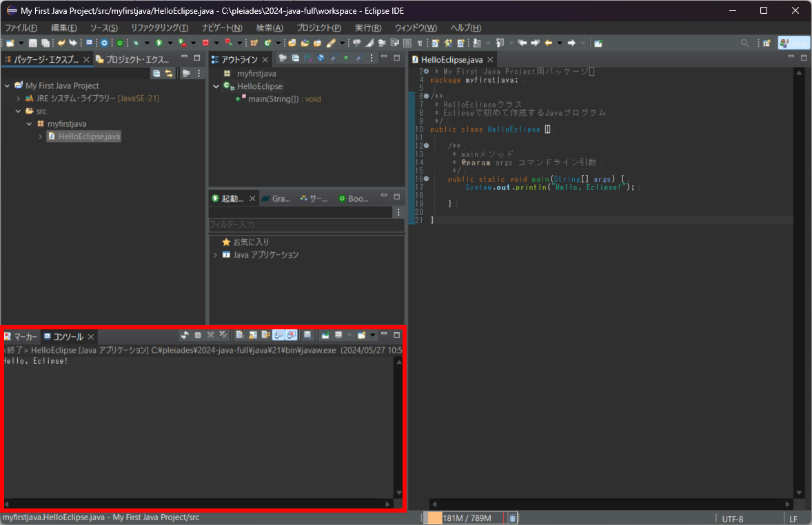Screen dimensions: 812x525
Task: Save the file with the floppy disk icon
Action: 32,43
